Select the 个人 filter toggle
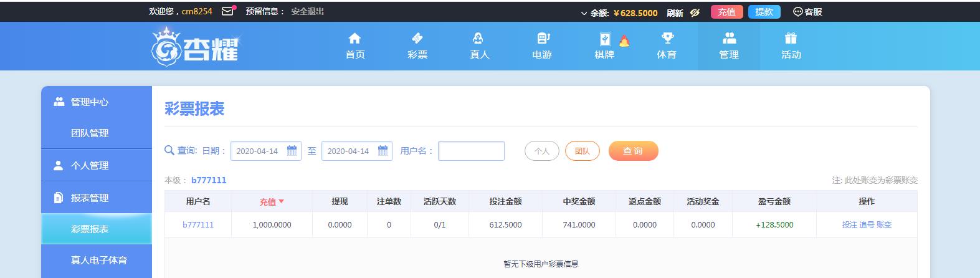 pyautogui.click(x=542, y=151)
